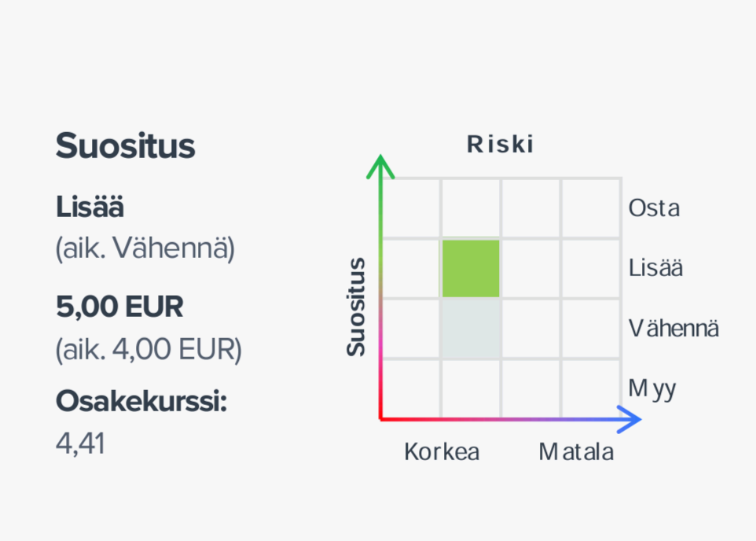Click the Riski chart title
Screen dimensions: 756x541
(501, 145)
